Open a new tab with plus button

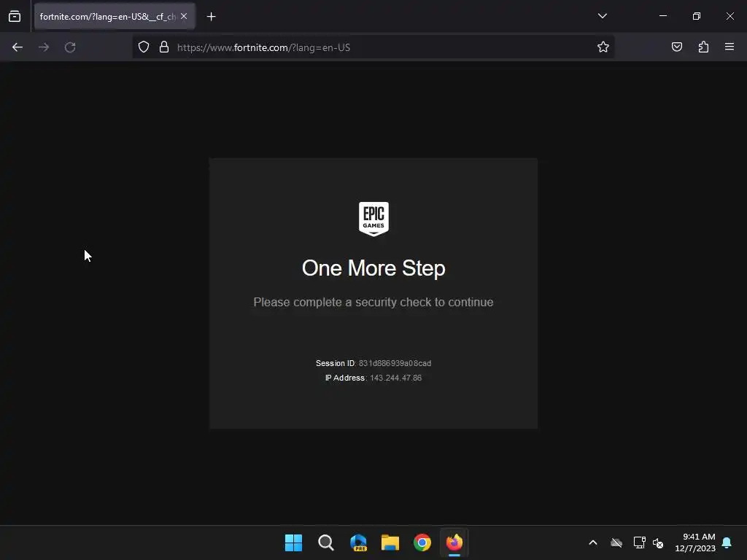[211, 17]
